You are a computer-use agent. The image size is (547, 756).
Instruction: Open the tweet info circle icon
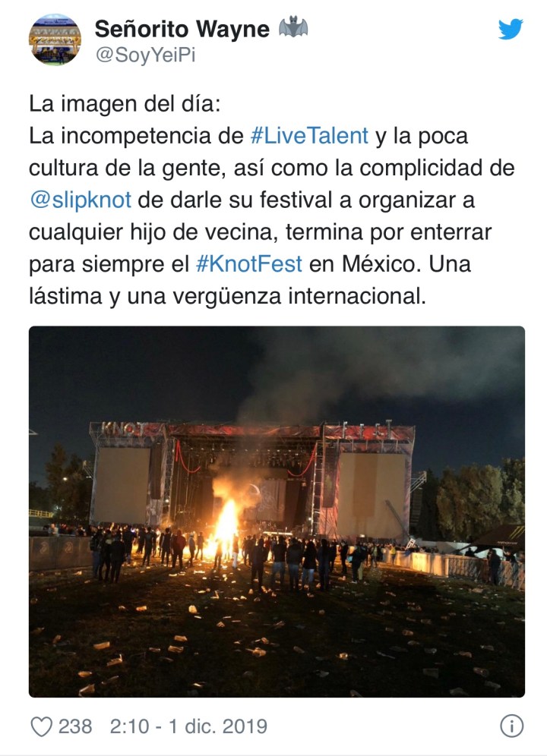512,726
